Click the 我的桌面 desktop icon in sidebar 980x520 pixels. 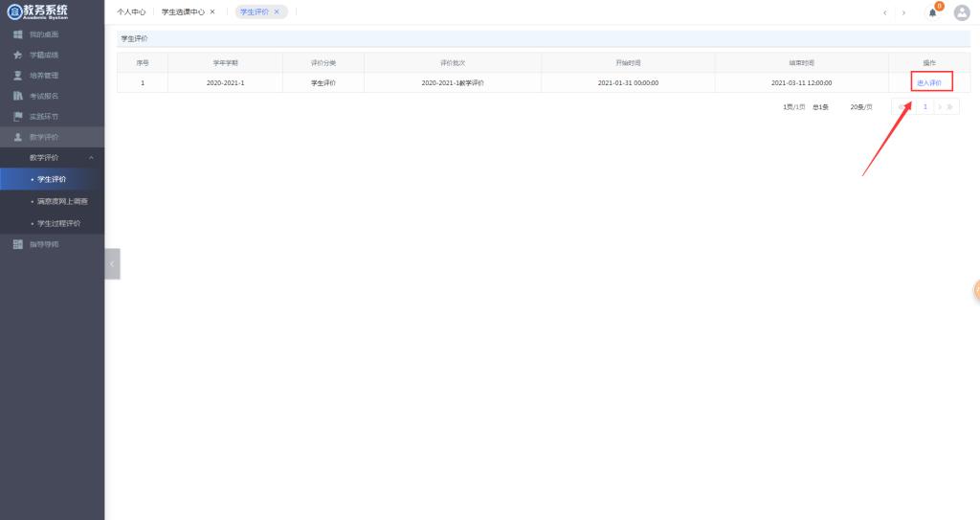pos(17,34)
